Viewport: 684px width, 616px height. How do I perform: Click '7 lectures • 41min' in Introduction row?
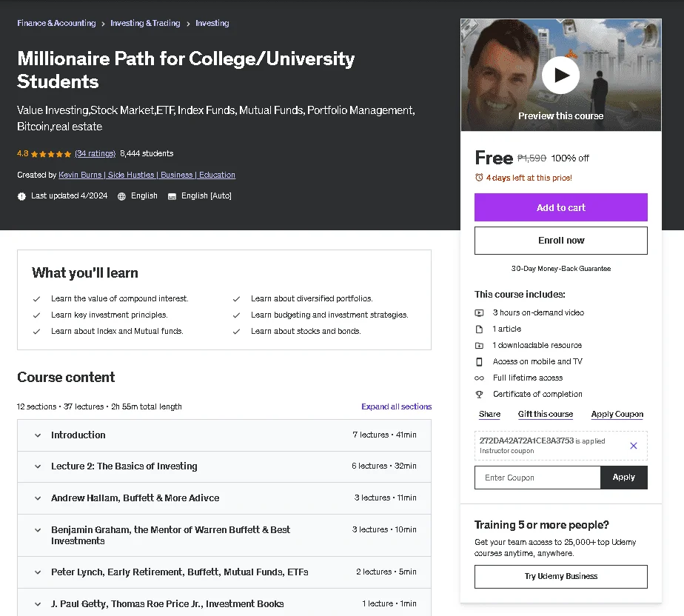(384, 435)
